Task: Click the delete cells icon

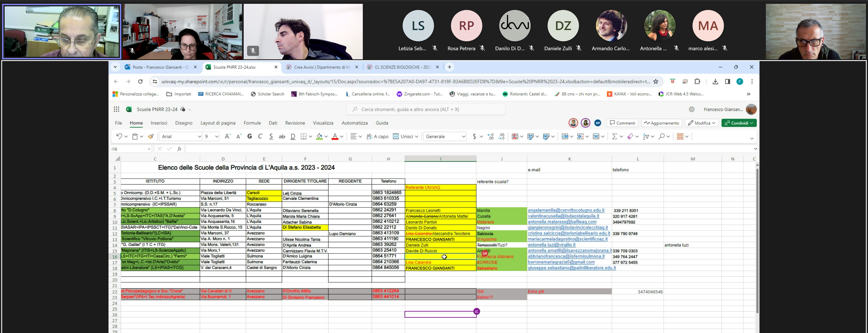Action: pos(580,136)
